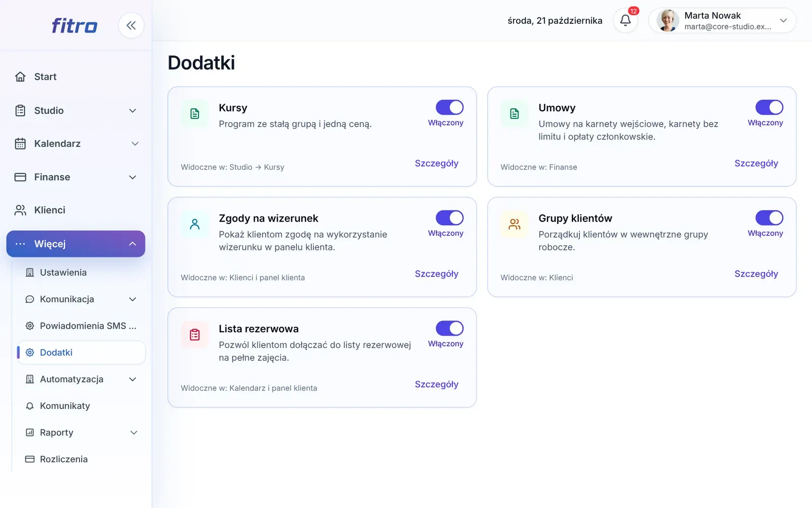Expand the Komunikacja submenu chevron
The image size is (812, 508).
(132, 299)
